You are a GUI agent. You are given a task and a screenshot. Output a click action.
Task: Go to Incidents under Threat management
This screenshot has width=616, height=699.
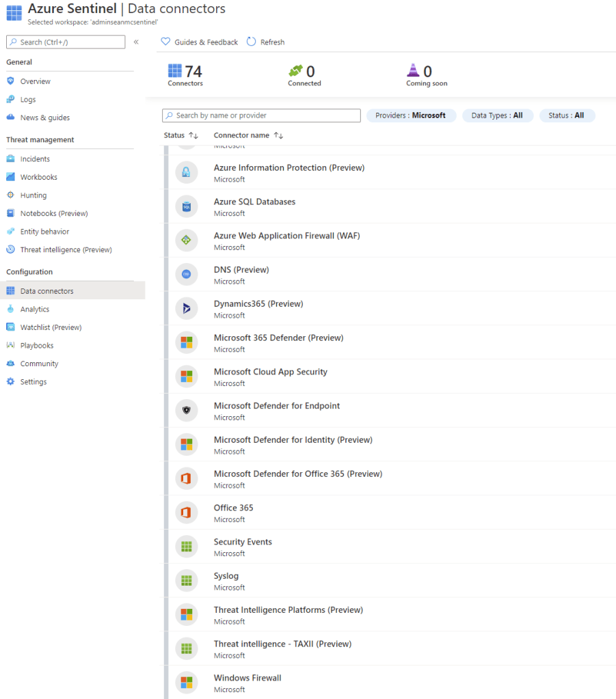34,159
